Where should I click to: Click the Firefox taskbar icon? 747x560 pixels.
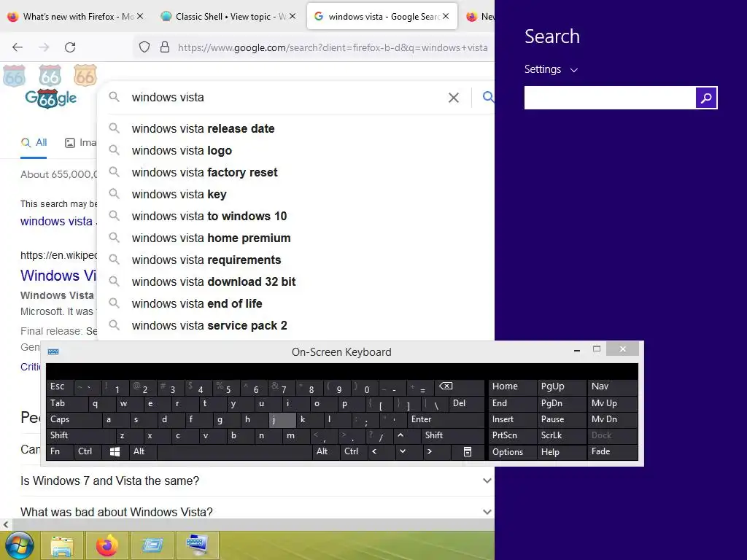click(x=107, y=545)
